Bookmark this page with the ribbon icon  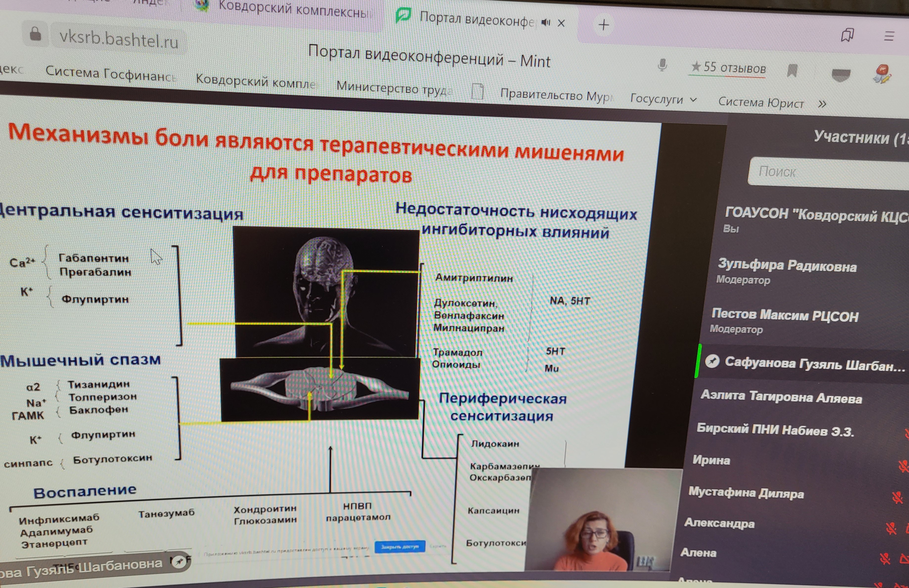(x=792, y=71)
